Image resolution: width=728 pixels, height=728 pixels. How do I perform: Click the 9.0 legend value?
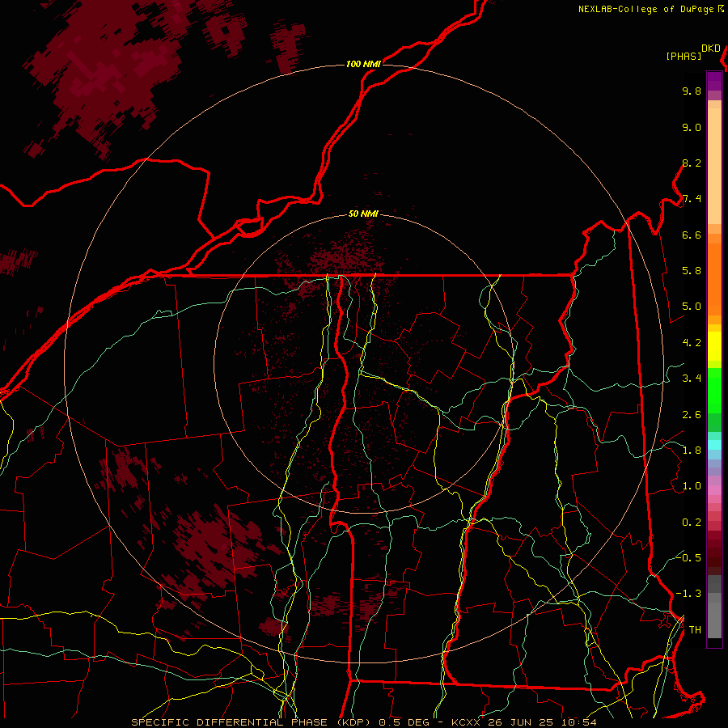point(692,127)
